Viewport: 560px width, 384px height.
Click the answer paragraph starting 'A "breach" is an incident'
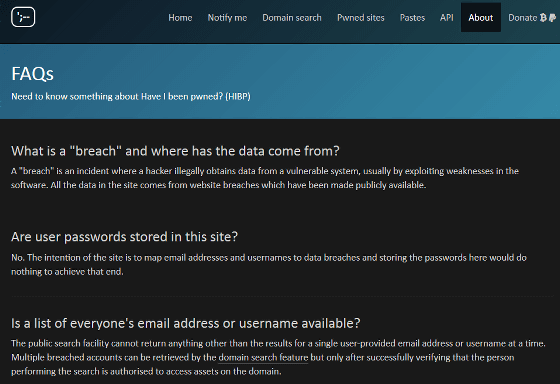click(265, 178)
